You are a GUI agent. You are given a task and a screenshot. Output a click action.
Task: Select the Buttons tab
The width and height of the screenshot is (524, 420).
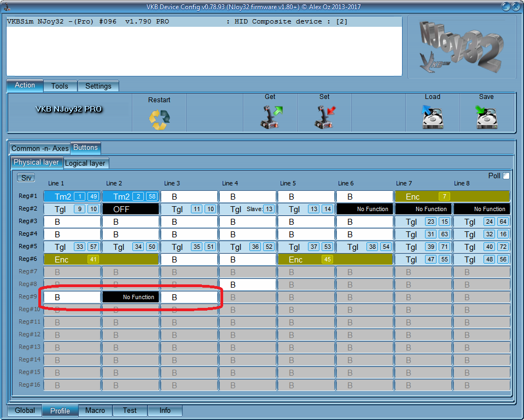(85, 147)
